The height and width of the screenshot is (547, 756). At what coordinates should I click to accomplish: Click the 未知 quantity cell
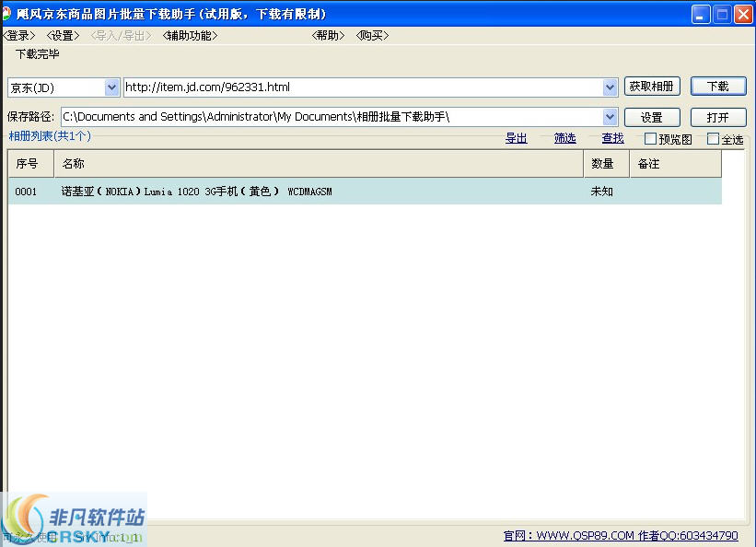[x=601, y=192]
